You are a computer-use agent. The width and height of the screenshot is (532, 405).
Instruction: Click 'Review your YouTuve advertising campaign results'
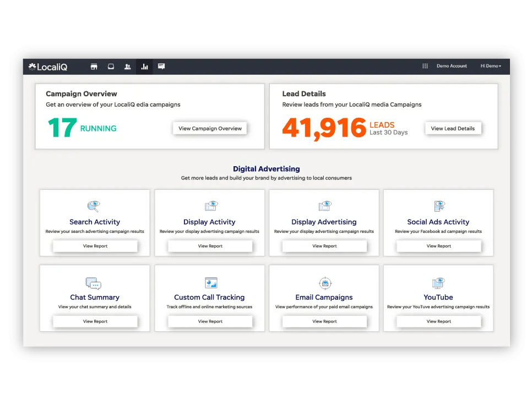pos(438,307)
